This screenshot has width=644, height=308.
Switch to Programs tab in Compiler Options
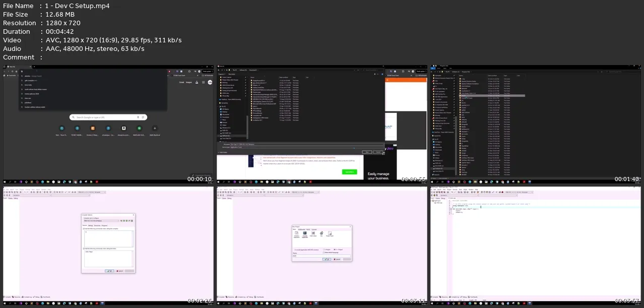click(x=105, y=225)
